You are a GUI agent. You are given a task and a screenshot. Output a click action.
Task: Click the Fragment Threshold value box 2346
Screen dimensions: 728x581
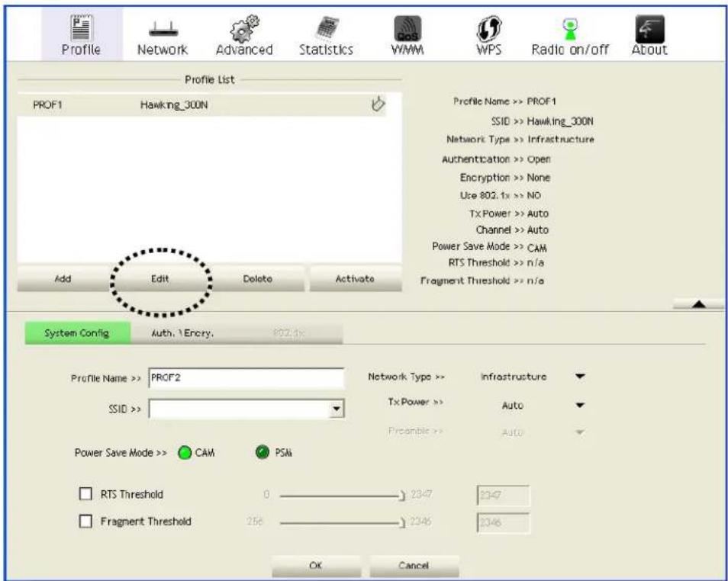tap(503, 522)
